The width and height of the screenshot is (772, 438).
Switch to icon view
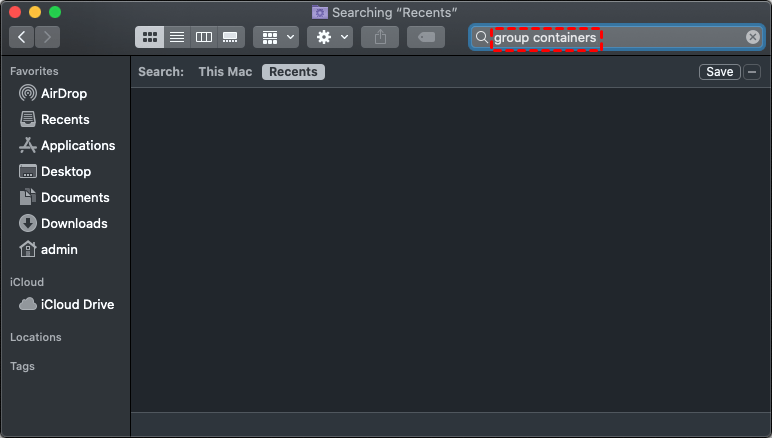(x=150, y=37)
